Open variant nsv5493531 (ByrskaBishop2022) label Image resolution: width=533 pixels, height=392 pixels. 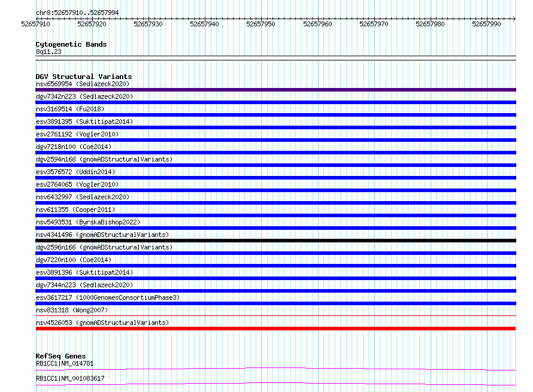[88, 222]
